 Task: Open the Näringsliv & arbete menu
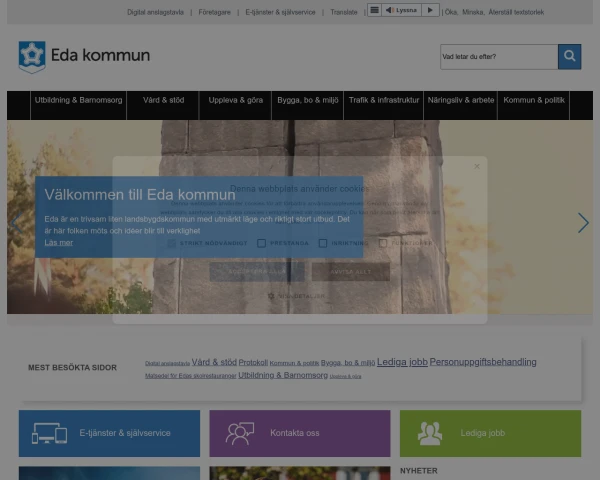coord(461,105)
